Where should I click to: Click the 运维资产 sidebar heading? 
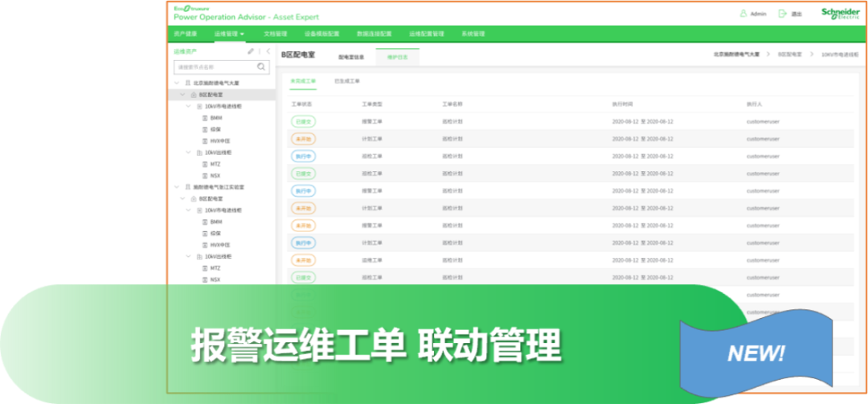point(186,51)
